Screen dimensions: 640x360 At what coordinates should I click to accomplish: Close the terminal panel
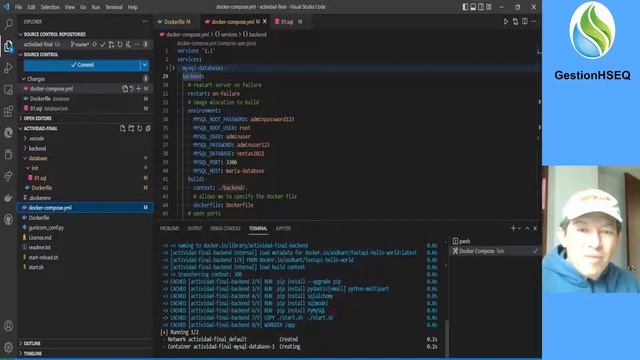(x=535, y=228)
